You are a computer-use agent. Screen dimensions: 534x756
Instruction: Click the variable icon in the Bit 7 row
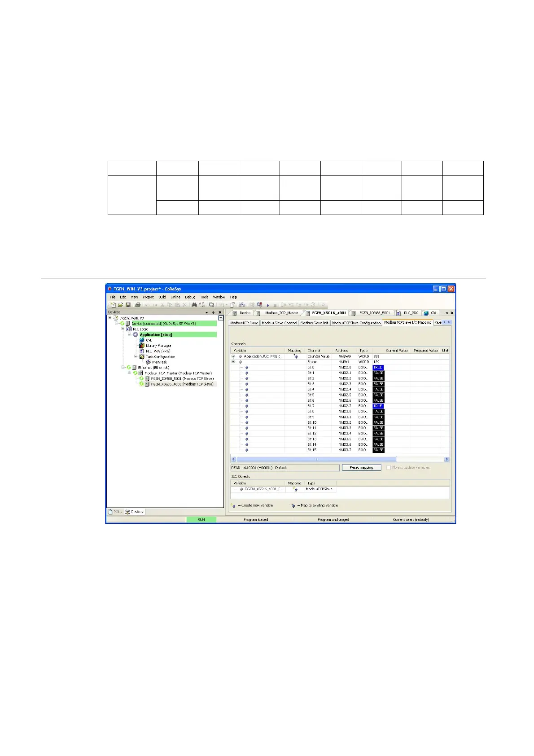coord(246,406)
